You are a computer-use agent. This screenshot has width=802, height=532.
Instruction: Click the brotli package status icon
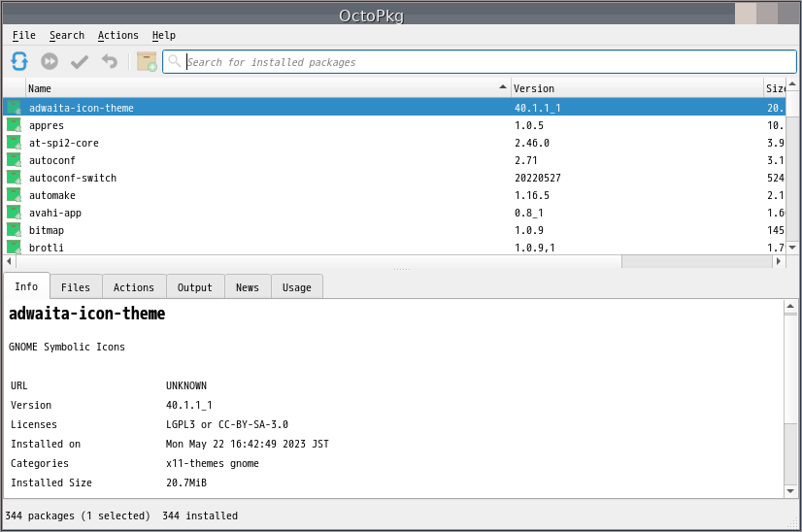point(15,247)
